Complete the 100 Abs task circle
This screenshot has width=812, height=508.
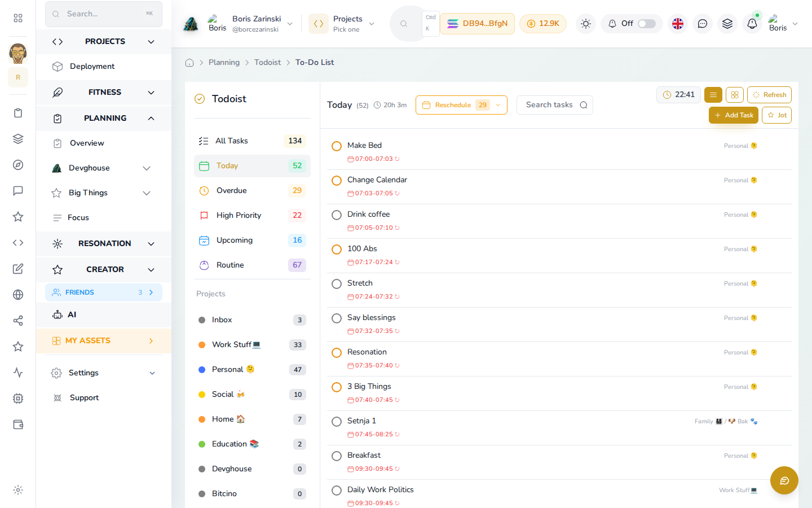337,249
